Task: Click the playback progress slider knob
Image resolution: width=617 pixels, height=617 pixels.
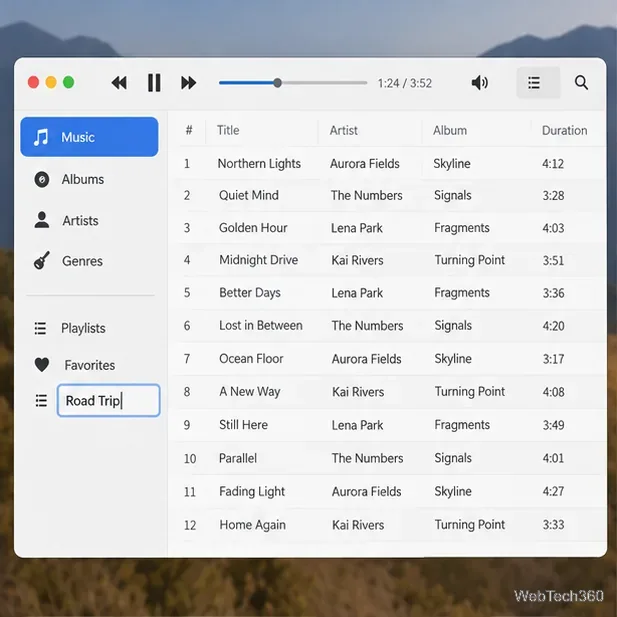Action: click(277, 83)
